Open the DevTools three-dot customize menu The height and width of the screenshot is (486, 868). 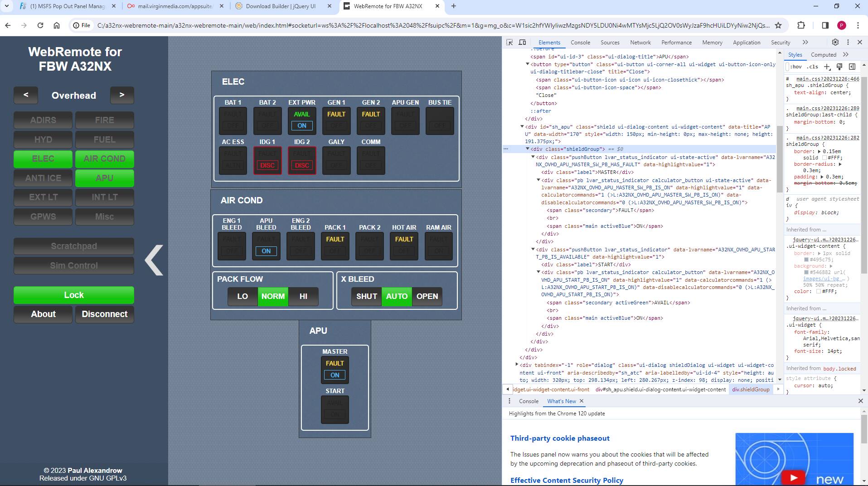coord(847,42)
